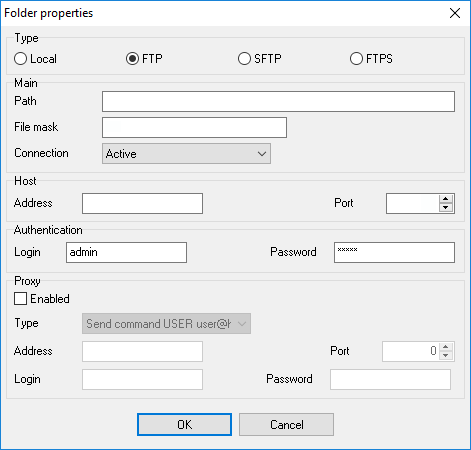Image resolution: width=471 pixels, height=450 pixels.
Task: Click into the File mask field
Action: 194,127
